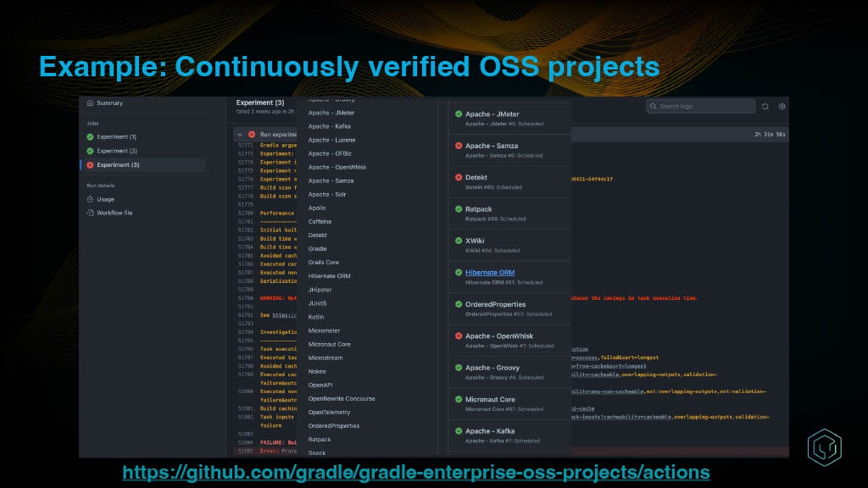Image resolution: width=868 pixels, height=488 pixels.
Task: Select Apache - JMeter in workflow list
Action: click(x=331, y=113)
